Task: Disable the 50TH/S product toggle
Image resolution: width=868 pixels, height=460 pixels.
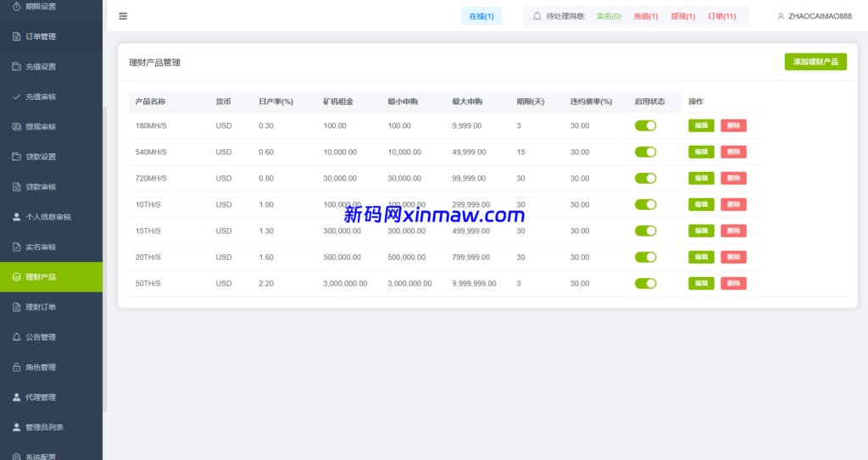Action: [645, 284]
